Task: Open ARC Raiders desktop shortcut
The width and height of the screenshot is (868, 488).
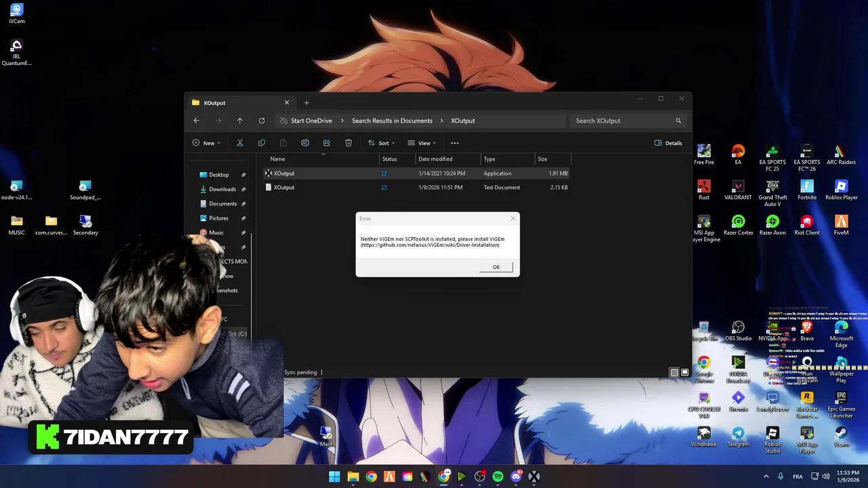Action: coord(841,155)
